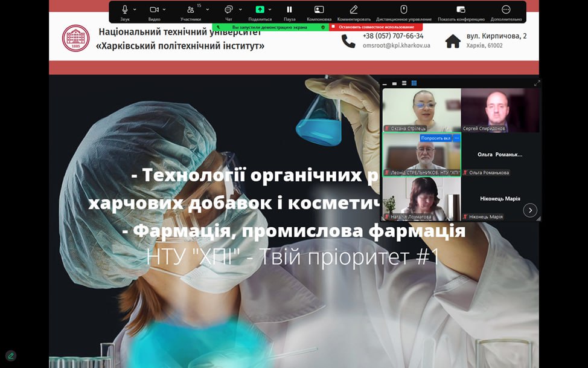Click the phone icon on the green sharing bar
Image resolution: width=588 pixels, height=368 pixels.
[219, 27]
